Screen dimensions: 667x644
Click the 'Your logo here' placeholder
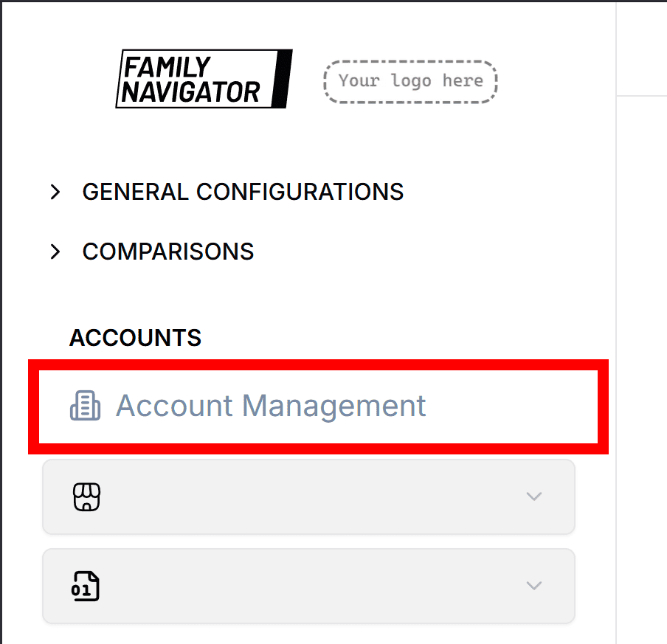tap(410, 81)
